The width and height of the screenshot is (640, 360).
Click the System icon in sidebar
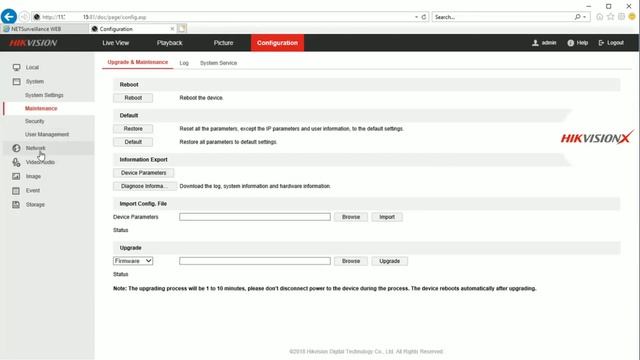click(16, 82)
